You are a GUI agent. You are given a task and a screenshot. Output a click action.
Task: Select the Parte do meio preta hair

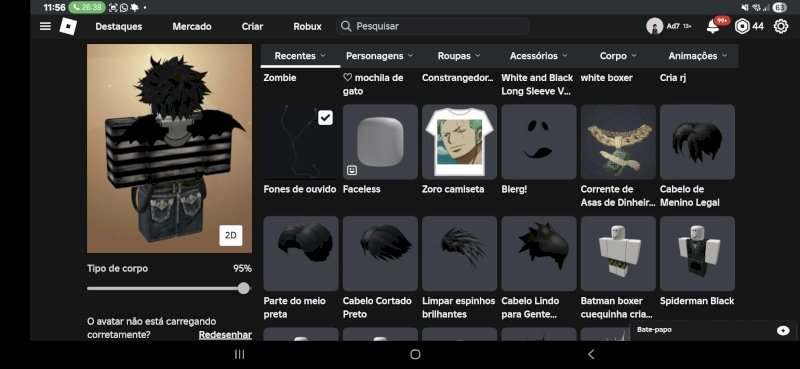point(301,254)
